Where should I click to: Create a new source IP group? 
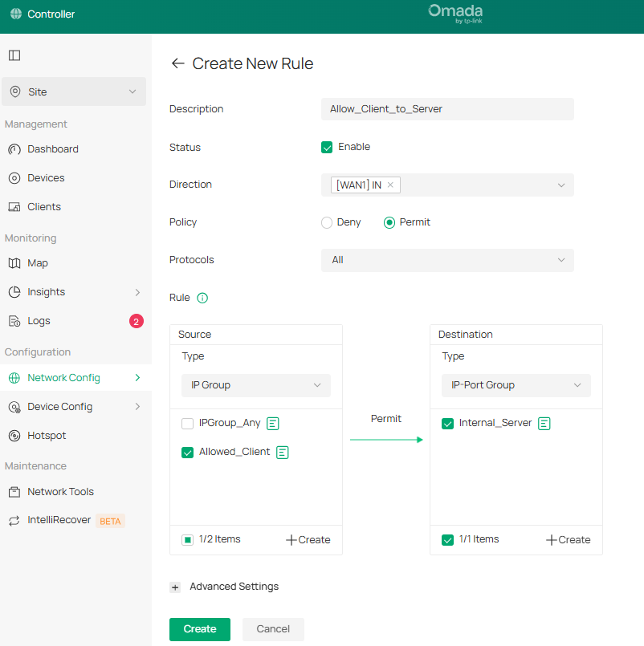point(308,540)
